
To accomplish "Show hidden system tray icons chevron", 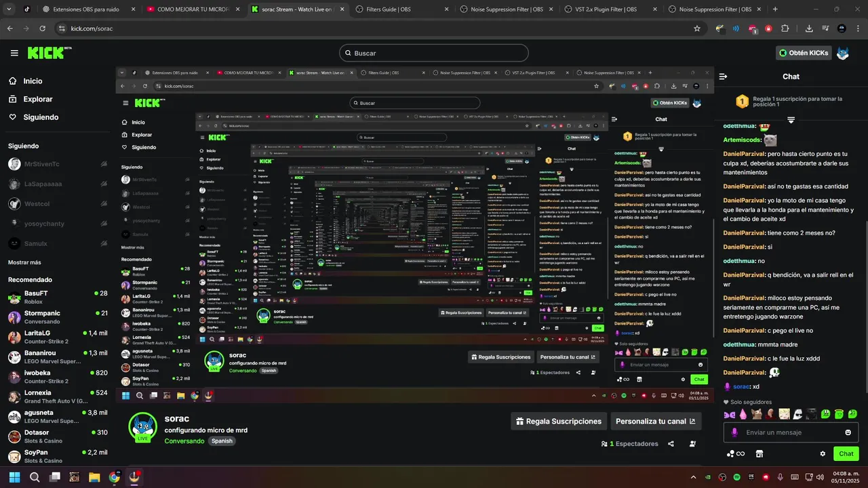I will pos(693,477).
